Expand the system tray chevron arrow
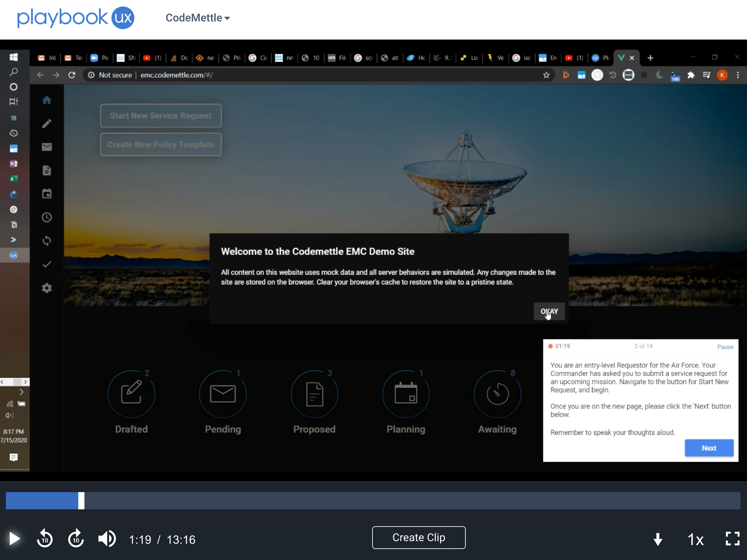This screenshot has height=560, width=747. tap(21, 392)
